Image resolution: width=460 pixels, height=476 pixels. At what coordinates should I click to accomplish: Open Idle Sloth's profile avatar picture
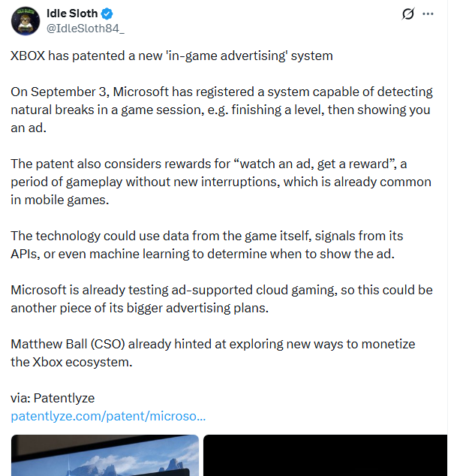point(26,21)
